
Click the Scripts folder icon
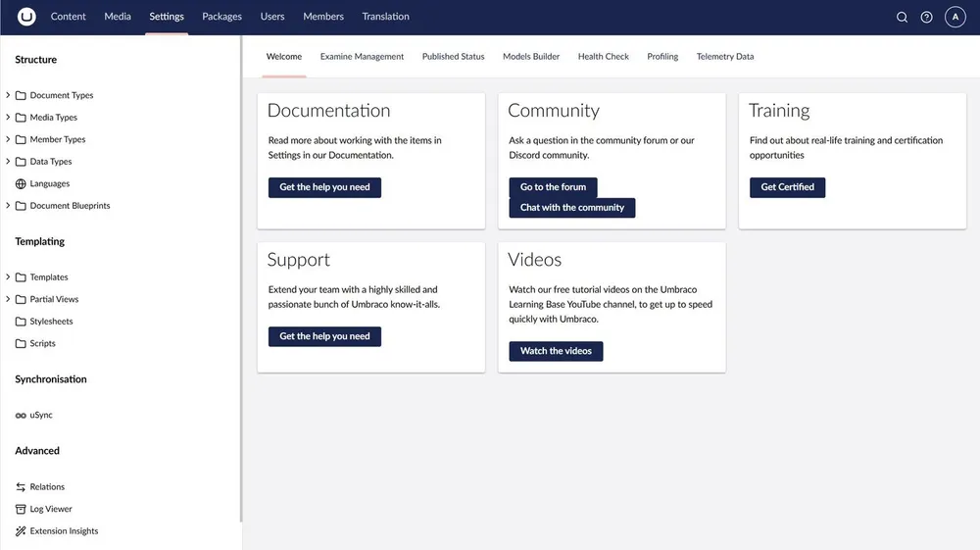(x=21, y=343)
